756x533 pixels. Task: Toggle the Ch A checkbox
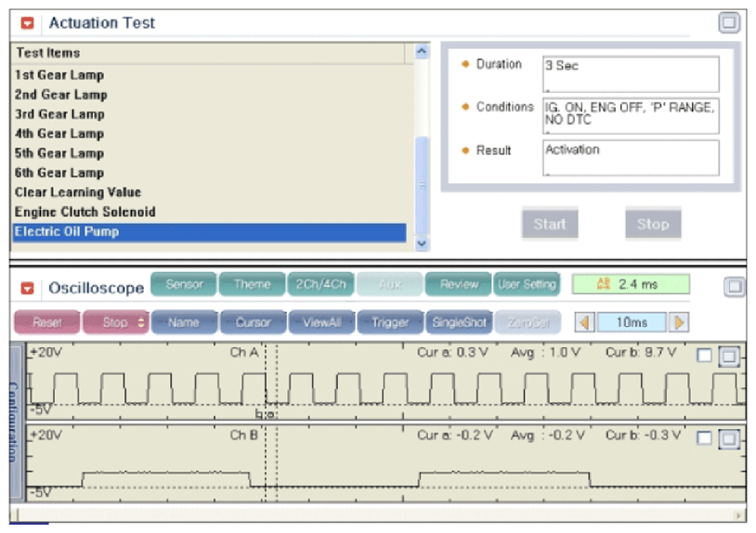704,356
